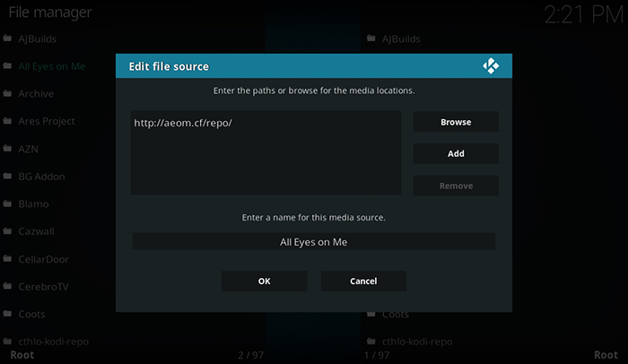Image resolution: width=628 pixels, height=364 pixels.
Task: Click the 2 / 97 item counter
Action: [x=250, y=355]
